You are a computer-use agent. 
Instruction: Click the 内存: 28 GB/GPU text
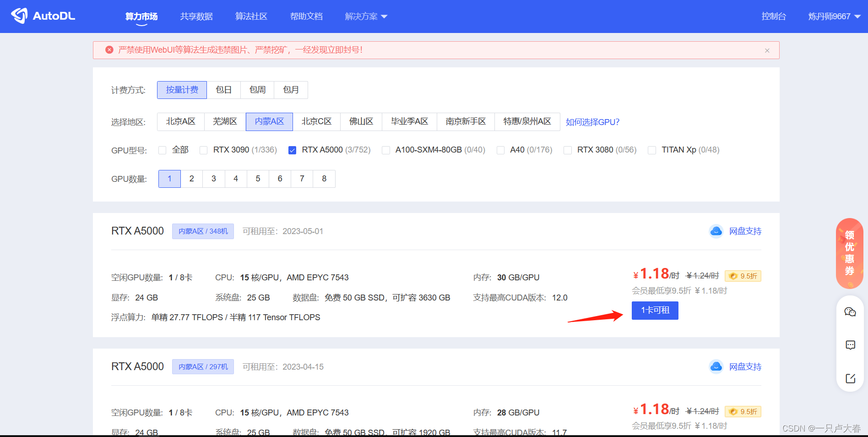[506, 413]
